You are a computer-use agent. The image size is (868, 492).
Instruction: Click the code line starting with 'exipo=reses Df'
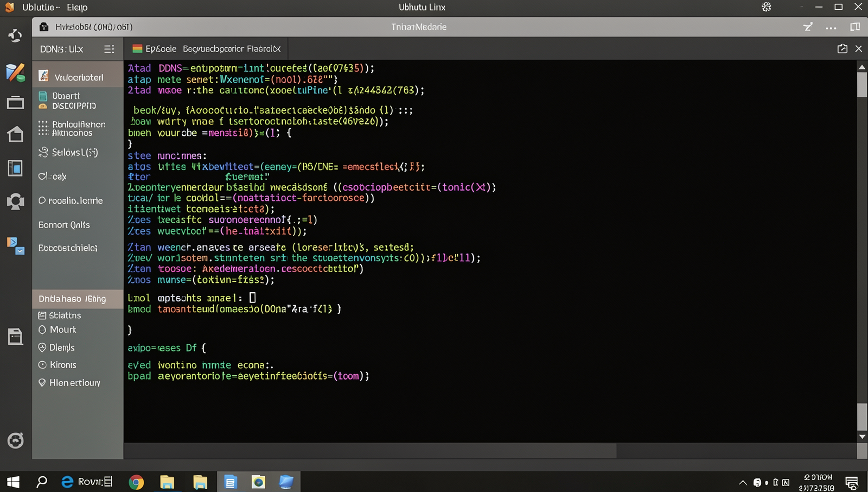coord(167,348)
